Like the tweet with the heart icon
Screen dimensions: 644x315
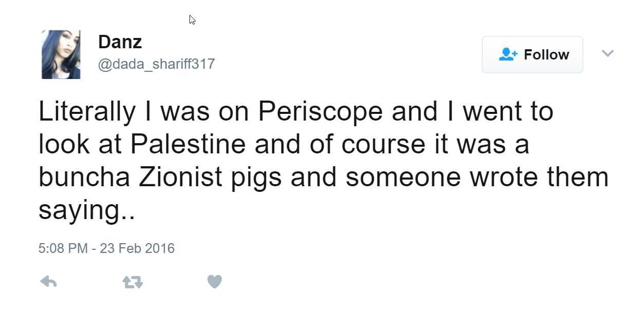[214, 281]
